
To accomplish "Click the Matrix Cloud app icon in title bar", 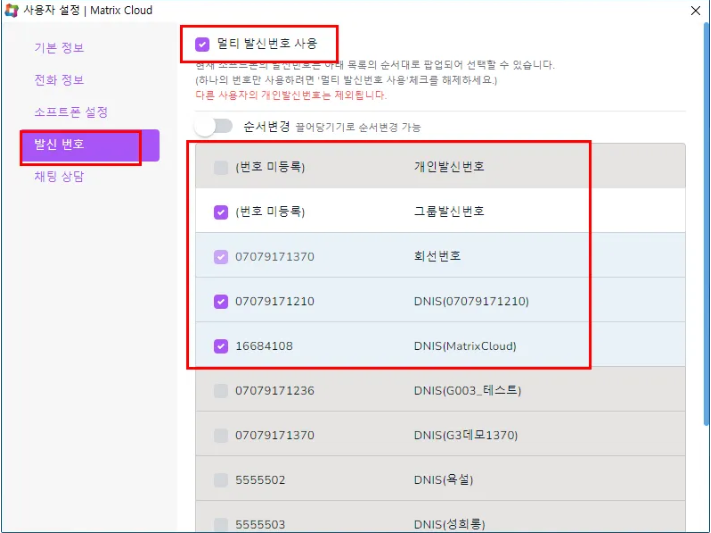I will (x=11, y=10).
